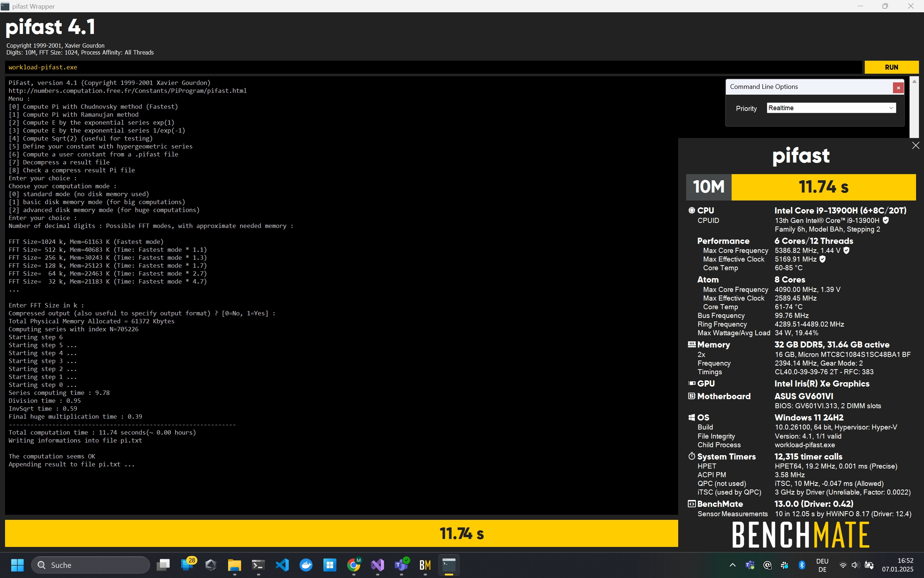Click the speaker volume tray icon
924x578 pixels.
point(855,565)
